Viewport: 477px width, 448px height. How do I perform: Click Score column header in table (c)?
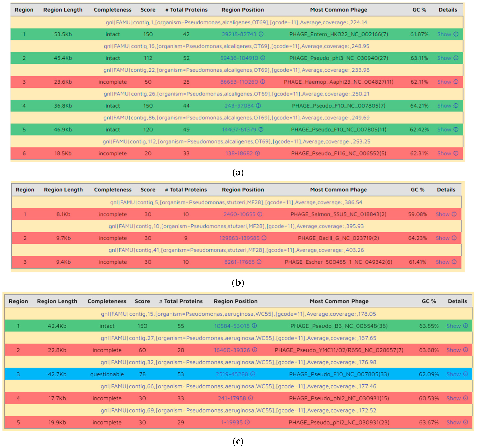coord(142,301)
